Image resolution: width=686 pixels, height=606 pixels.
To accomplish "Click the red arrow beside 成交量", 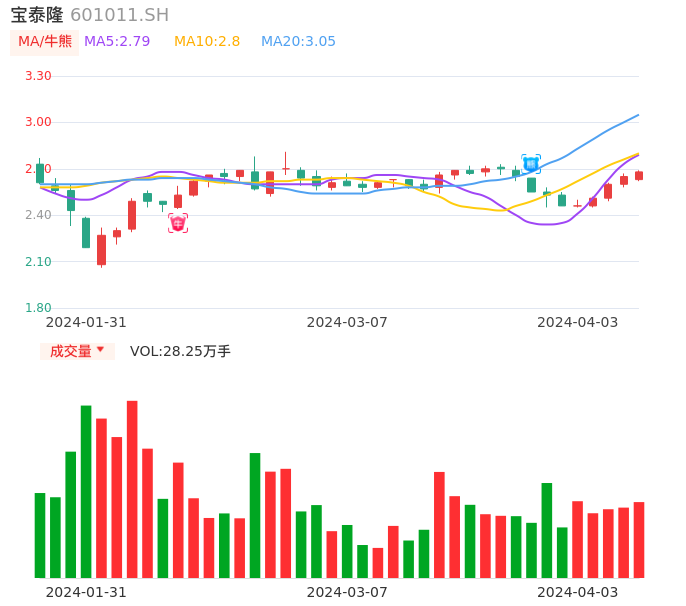I will coord(100,350).
